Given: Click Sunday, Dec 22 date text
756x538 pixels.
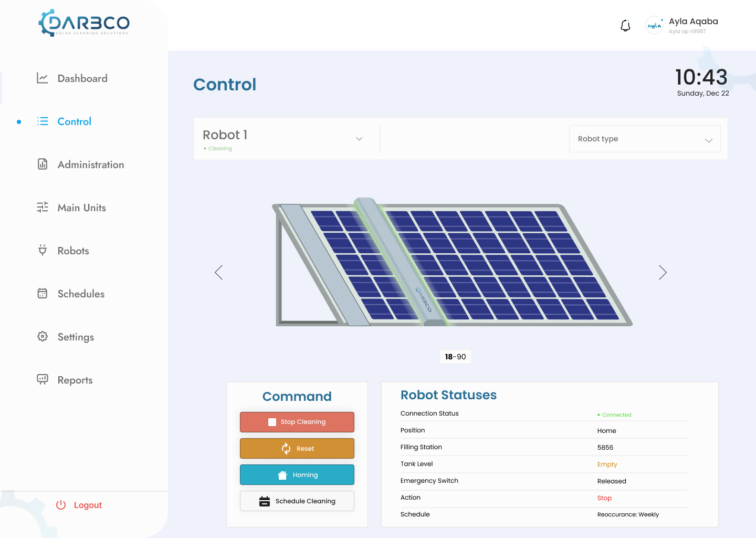Looking at the screenshot, I should [703, 94].
